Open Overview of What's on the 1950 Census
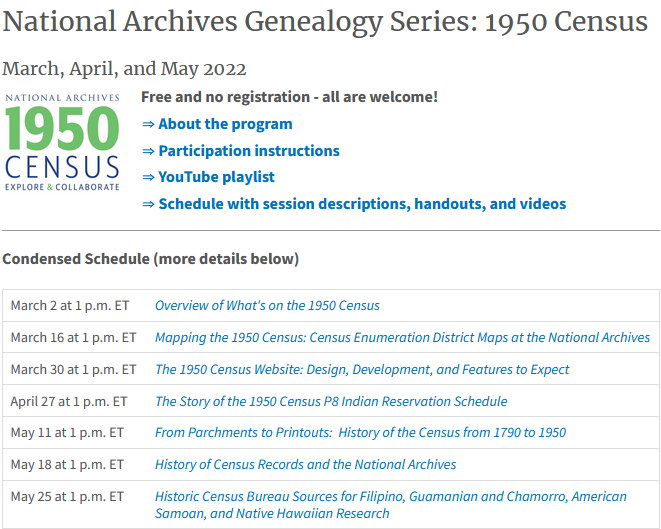 pos(267,306)
